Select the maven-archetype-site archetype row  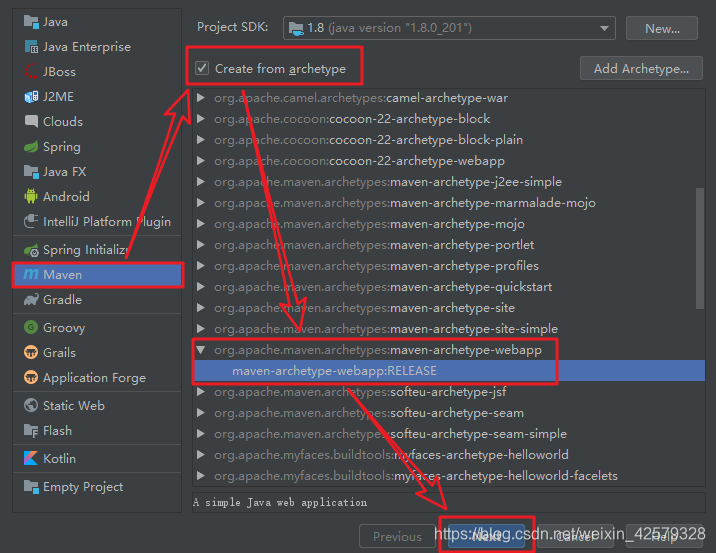pos(449,308)
